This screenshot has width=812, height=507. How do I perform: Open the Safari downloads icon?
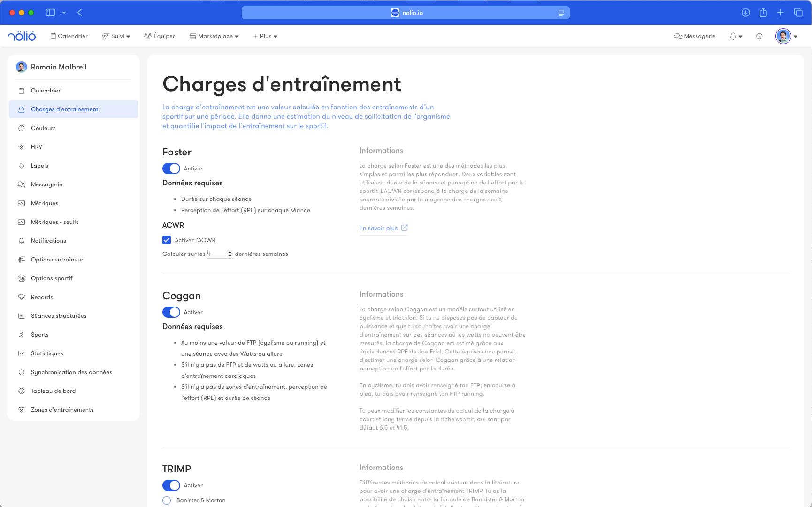point(745,13)
